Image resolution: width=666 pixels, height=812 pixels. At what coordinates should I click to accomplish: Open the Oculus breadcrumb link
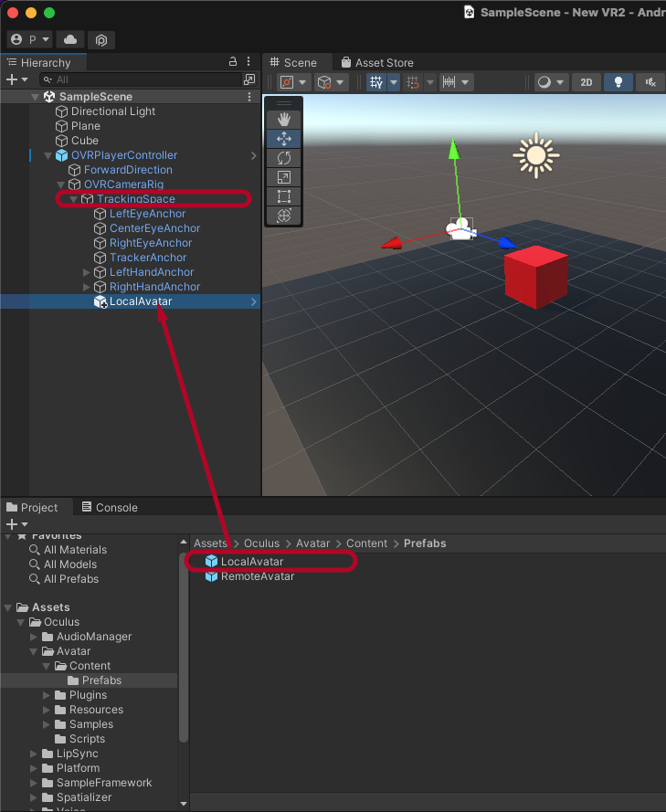[x=261, y=543]
